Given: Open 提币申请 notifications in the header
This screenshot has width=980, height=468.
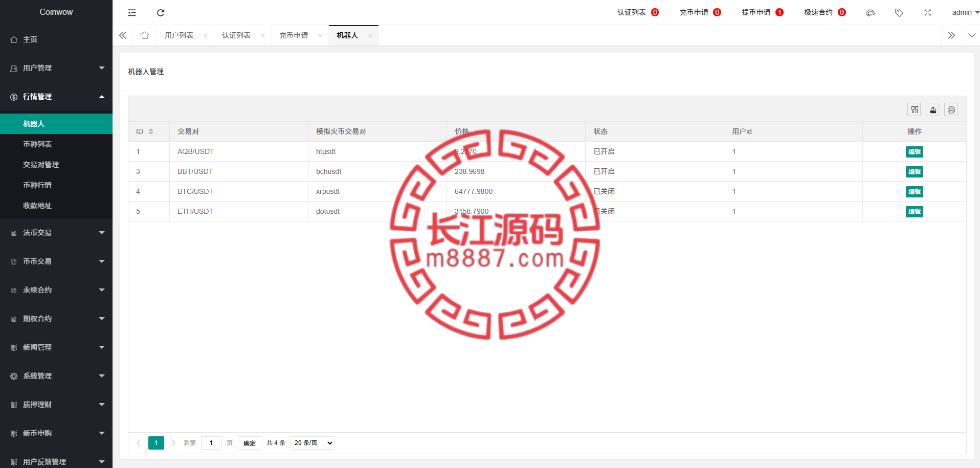Looking at the screenshot, I should [763, 13].
